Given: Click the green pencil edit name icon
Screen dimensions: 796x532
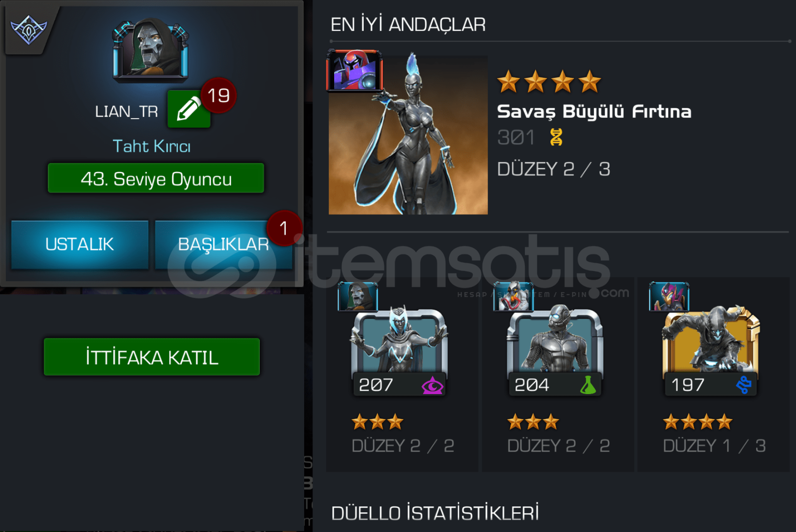Looking at the screenshot, I should (x=189, y=109).
